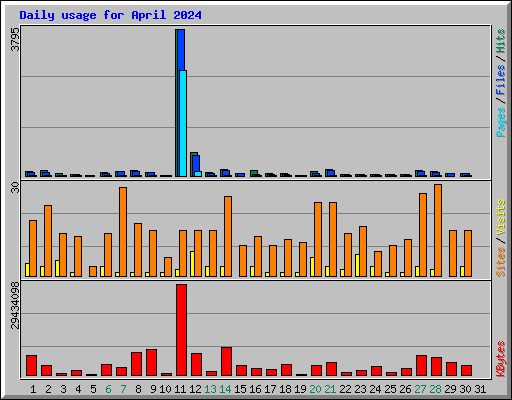Click the y-axis value '3795'
Screen dimensions: 512x400
pos(15,39)
